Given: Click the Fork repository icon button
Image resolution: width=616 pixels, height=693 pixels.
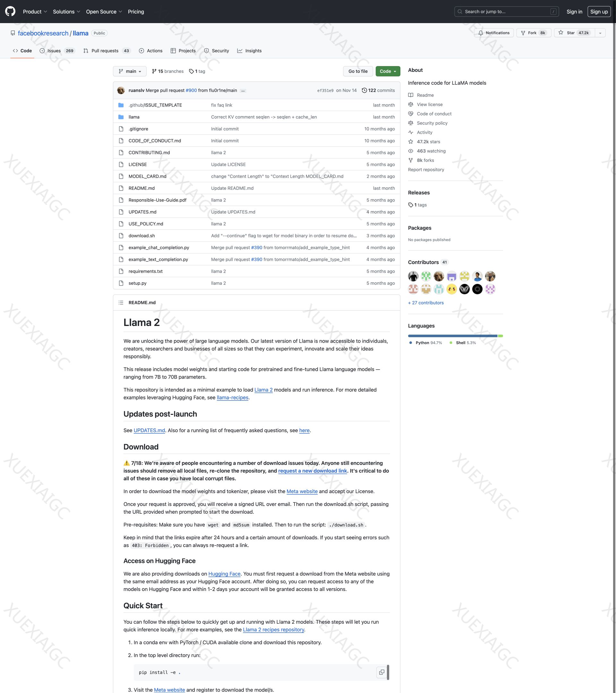Looking at the screenshot, I should pos(523,33).
